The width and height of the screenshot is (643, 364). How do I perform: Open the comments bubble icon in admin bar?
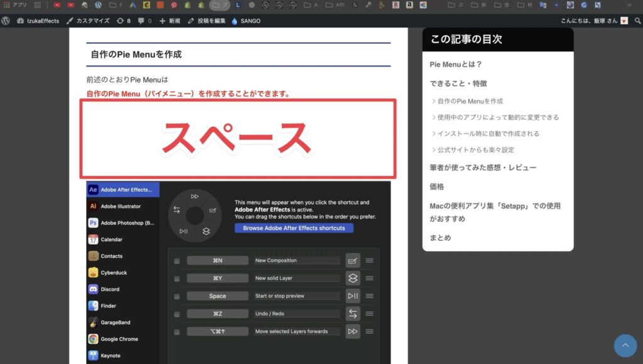point(141,21)
